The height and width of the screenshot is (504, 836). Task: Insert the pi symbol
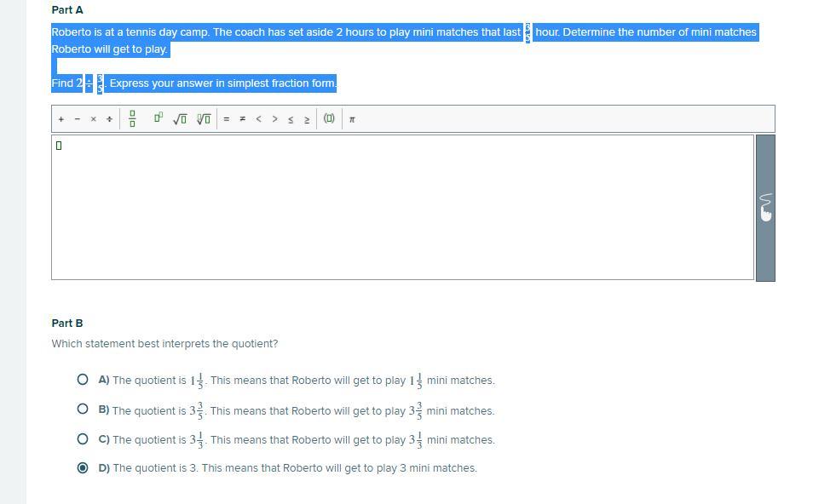(352, 119)
